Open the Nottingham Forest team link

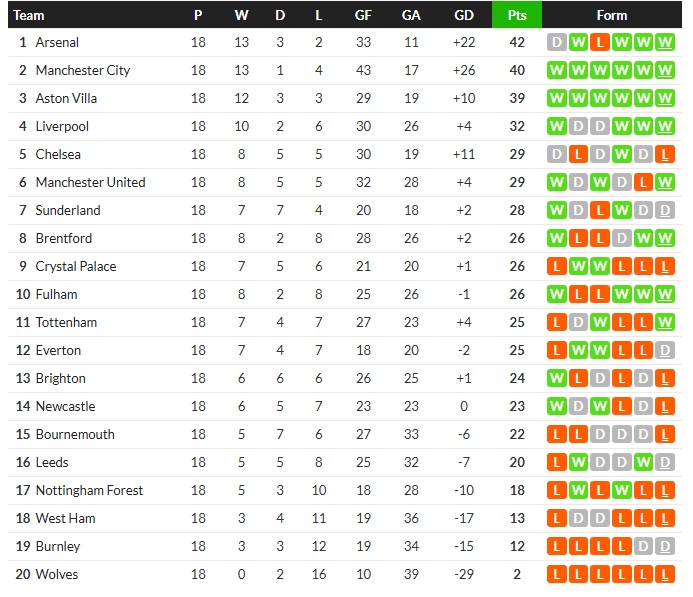pos(89,491)
